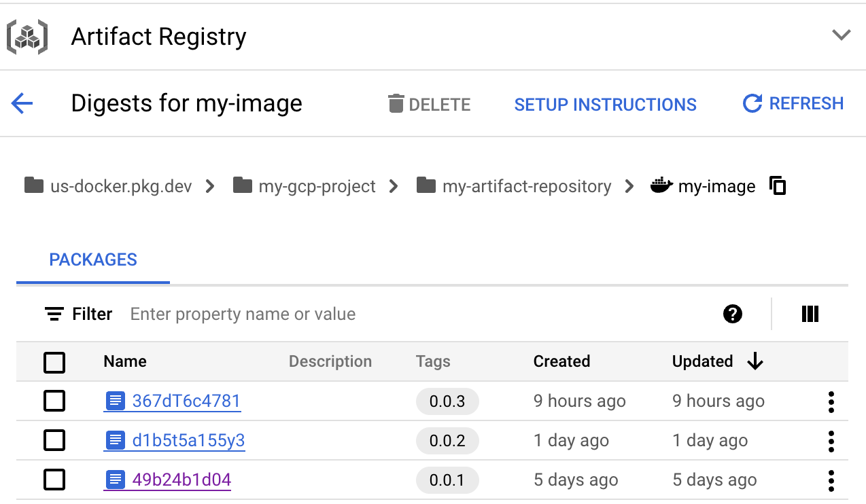Click the back arrow icon
Screen dimensions: 866x504
[22, 104]
